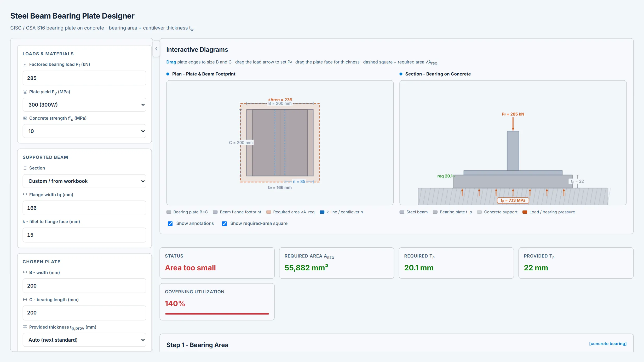Screen dimensions: 644x362
Task: Click the I-beam icon next to Plate yield
Action: [25, 92]
